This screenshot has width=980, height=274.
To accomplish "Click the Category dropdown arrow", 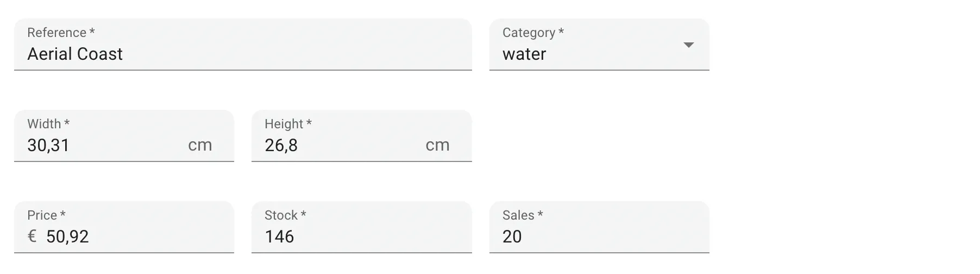I will click(688, 45).
